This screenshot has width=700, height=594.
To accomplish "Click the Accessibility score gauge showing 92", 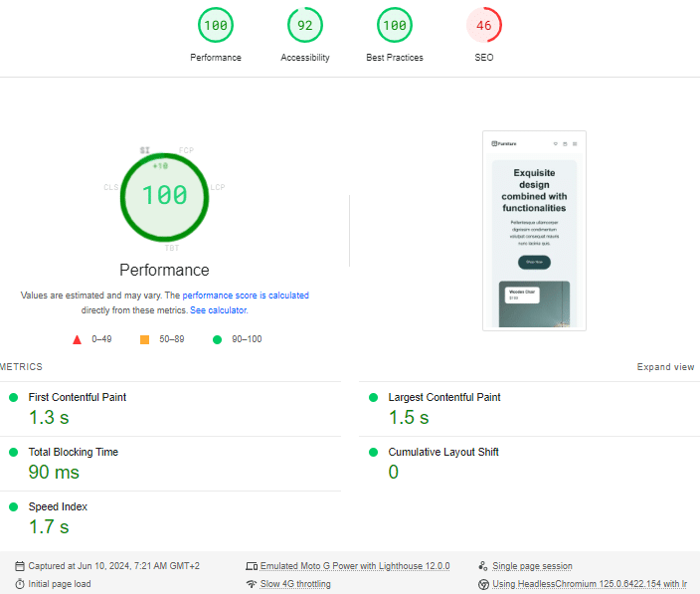I will 304,25.
